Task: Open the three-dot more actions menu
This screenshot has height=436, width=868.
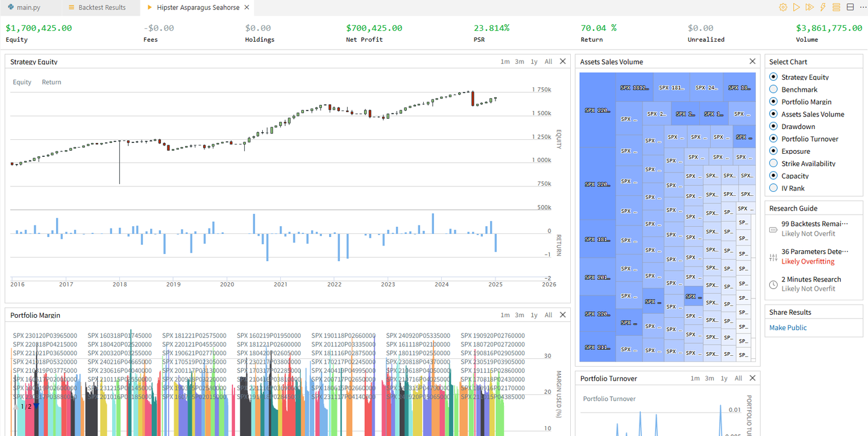Action: 862,7
